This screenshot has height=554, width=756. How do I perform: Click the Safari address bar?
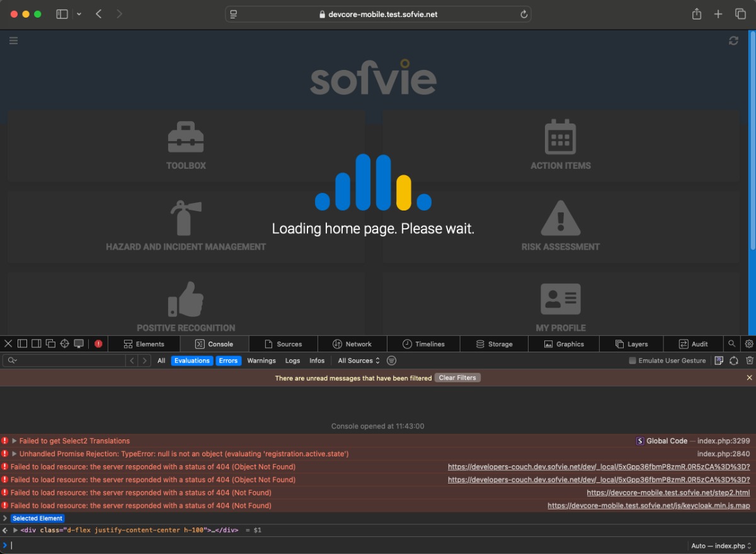pos(378,14)
